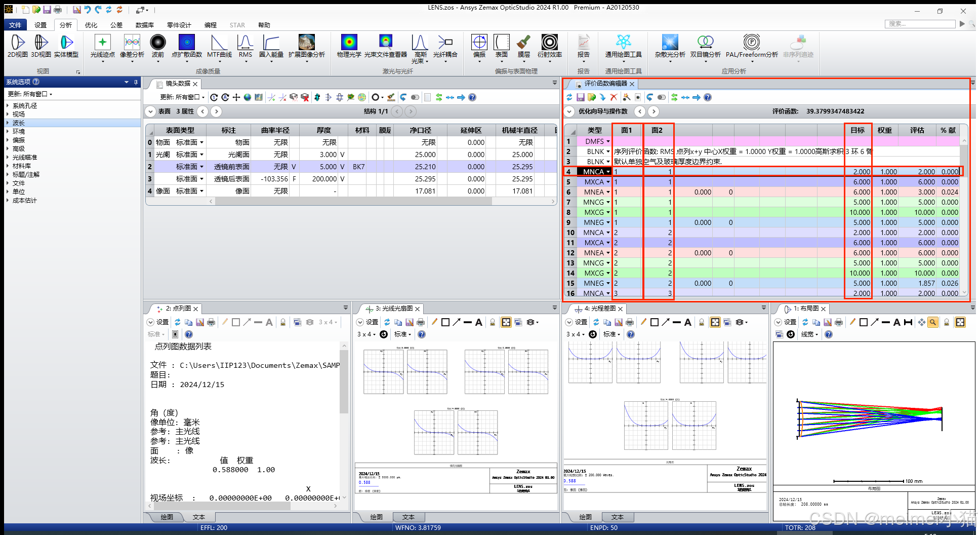Select the 镜头数据 editor tab
The width and height of the screenshot is (980, 535).
[178, 84]
